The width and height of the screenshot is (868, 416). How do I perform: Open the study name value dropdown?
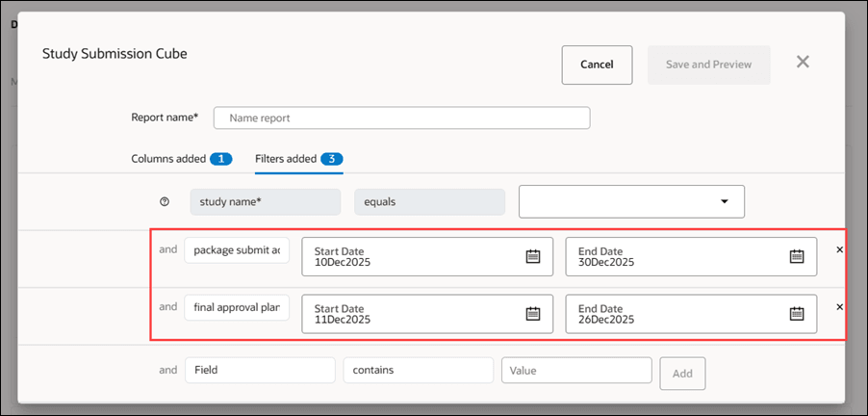tap(631, 201)
